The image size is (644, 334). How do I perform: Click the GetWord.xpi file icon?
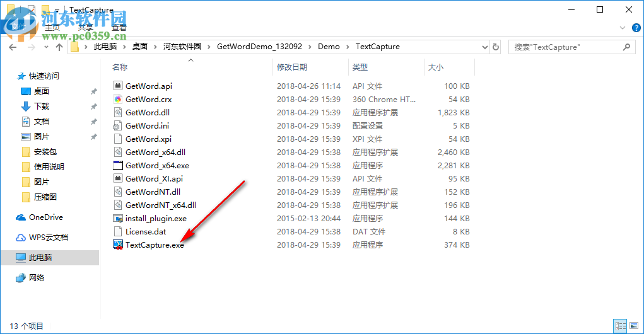click(x=118, y=139)
